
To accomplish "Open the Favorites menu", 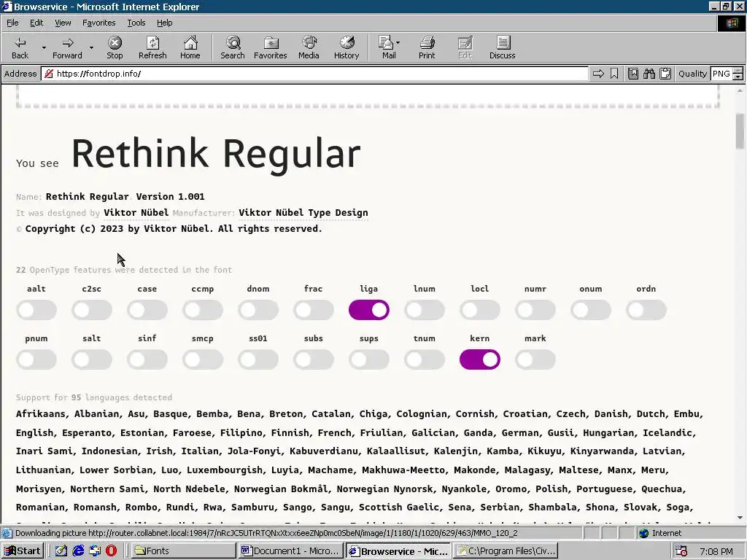I will click(x=98, y=23).
